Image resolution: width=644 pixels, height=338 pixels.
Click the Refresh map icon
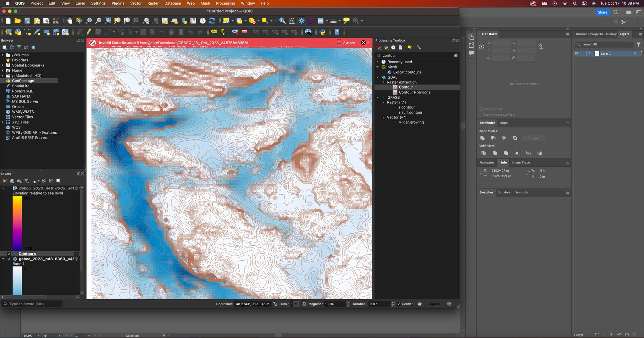click(x=212, y=21)
